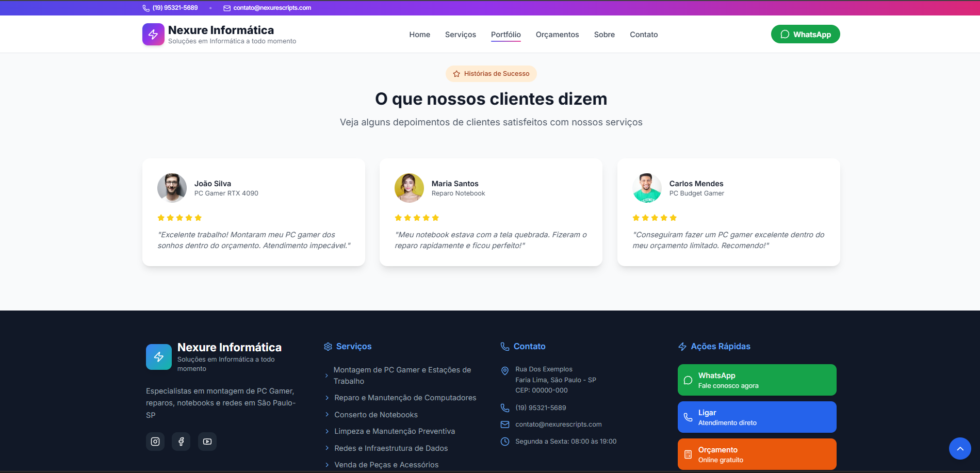Viewport: 980px width, 473px height.
Task: Click 'Segunda a Sexta: 08:00 às 19:00' text
Action: tap(566, 442)
